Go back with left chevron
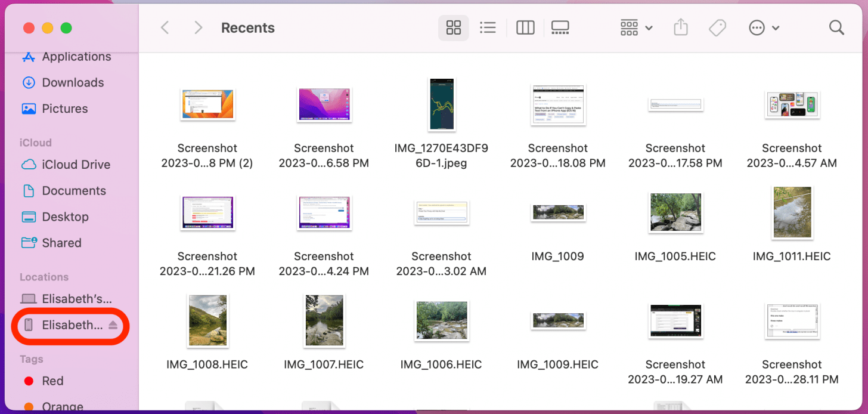 tap(166, 27)
